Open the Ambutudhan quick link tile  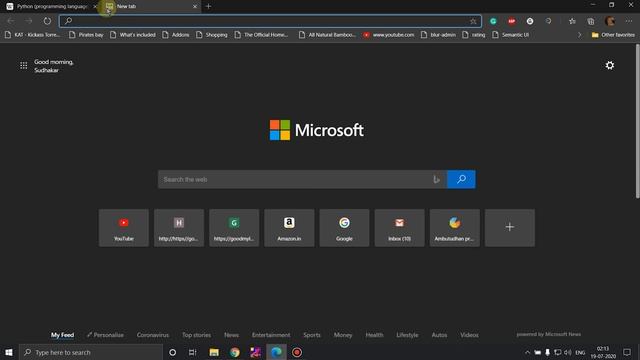tap(454, 228)
